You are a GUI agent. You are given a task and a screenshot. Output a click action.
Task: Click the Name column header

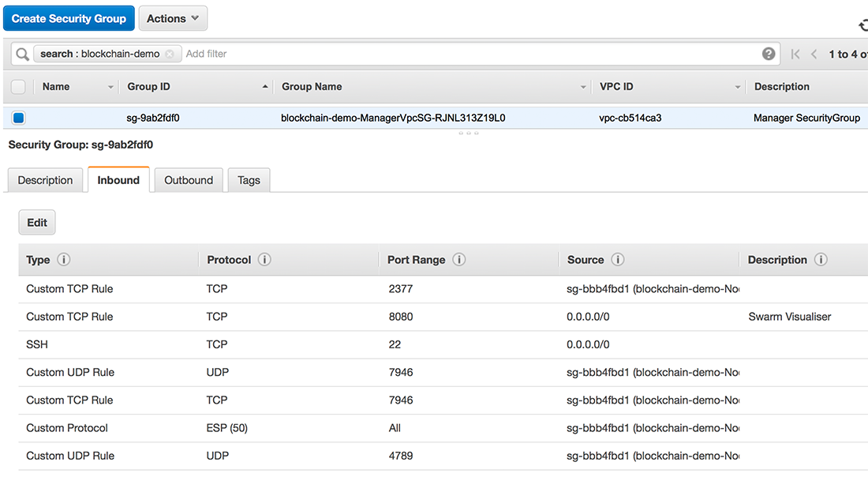point(56,86)
